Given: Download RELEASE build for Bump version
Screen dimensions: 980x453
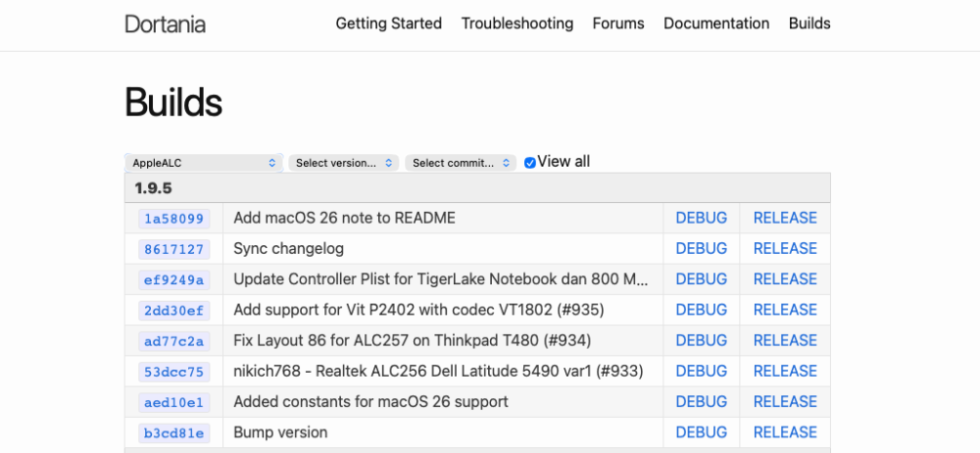Looking at the screenshot, I should pos(785,432).
